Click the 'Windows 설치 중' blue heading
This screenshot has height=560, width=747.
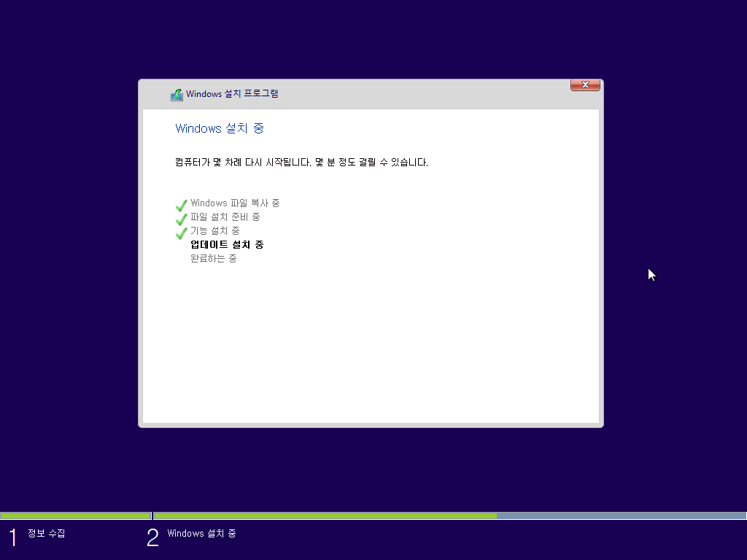(220, 128)
